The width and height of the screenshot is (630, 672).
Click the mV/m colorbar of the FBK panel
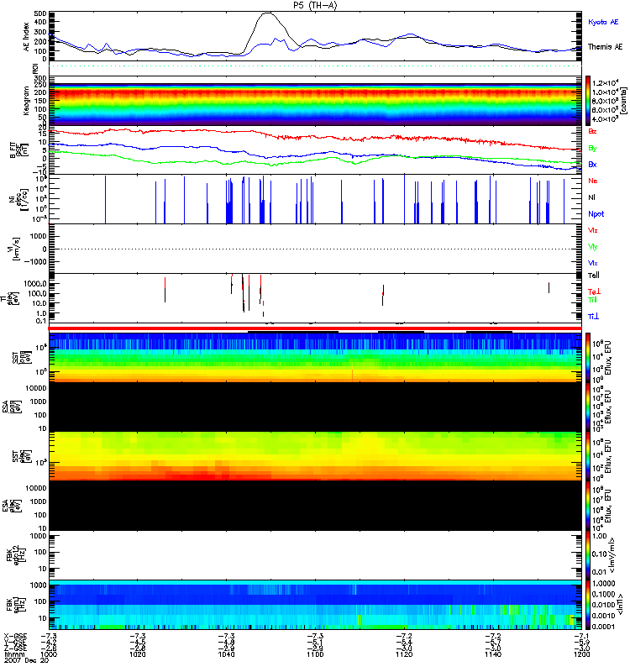click(x=587, y=556)
